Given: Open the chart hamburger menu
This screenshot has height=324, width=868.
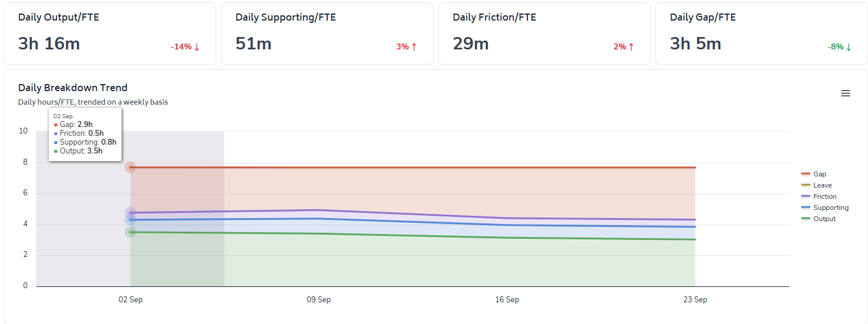Looking at the screenshot, I should (x=845, y=93).
